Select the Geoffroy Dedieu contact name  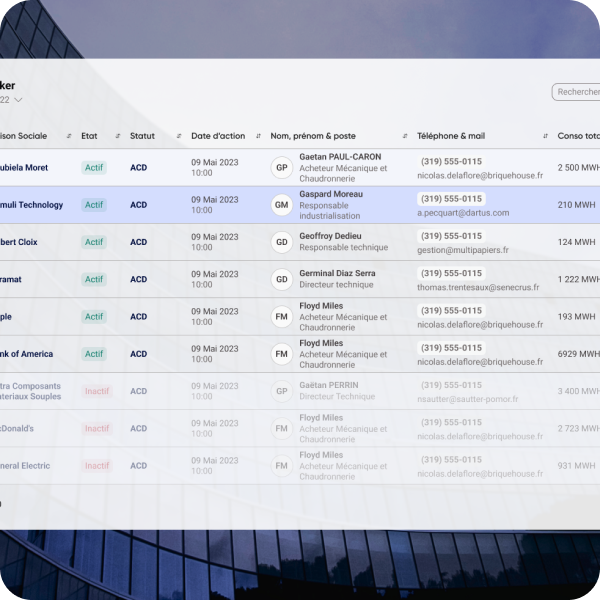(x=330, y=237)
